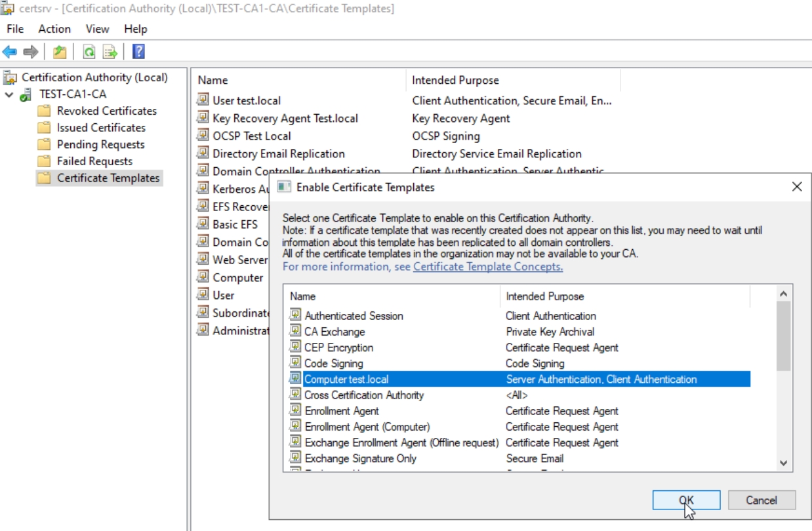The height and width of the screenshot is (531, 812).
Task: Click dialog list scrollbar up arrow
Action: point(784,293)
